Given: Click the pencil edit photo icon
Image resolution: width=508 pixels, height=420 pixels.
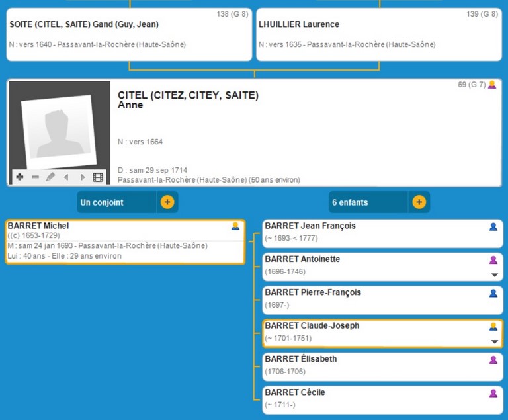Looking at the screenshot, I should pyautogui.click(x=50, y=177).
